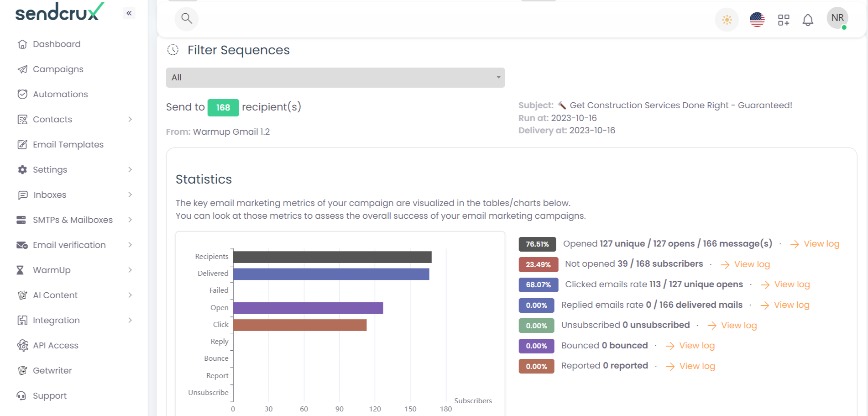View log for Opened emails

pyautogui.click(x=821, y=243)
